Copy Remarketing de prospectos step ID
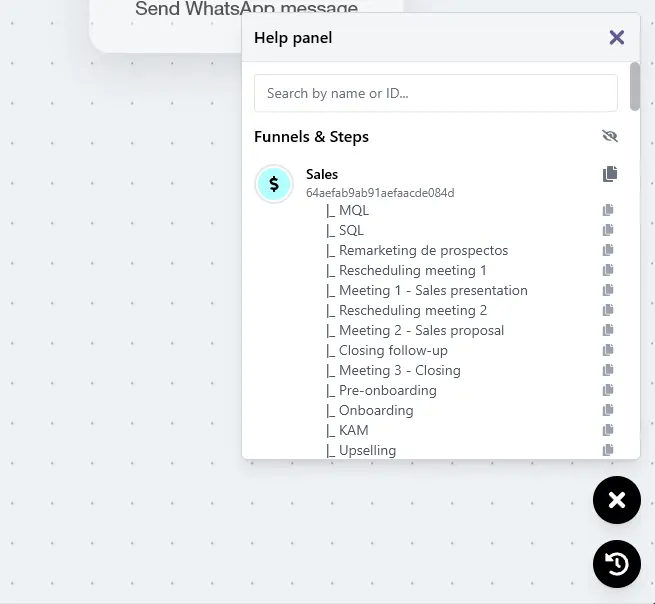 [608, 250]
